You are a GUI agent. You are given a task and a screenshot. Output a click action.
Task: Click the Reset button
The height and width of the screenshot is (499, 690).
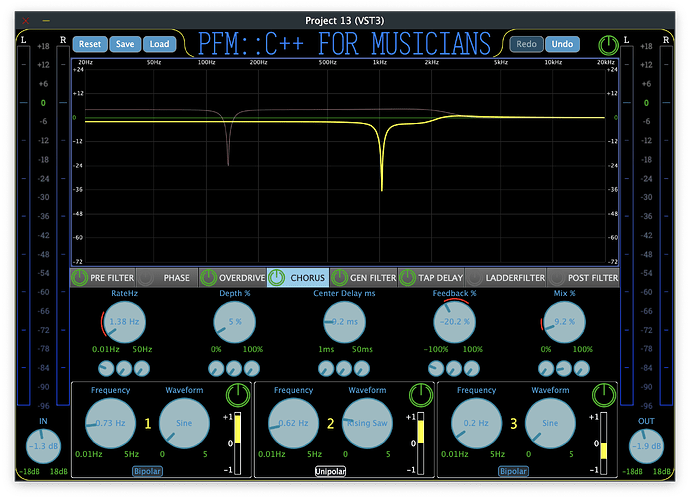click(x=90, y=44)
